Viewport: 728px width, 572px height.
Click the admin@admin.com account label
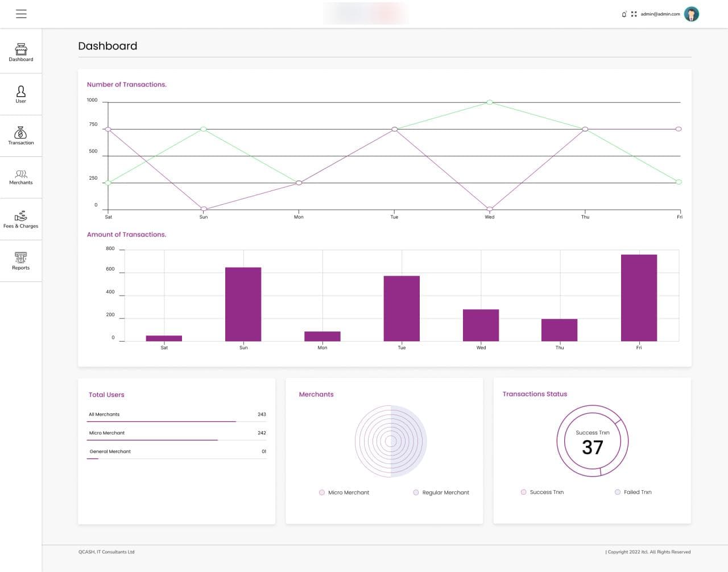660,14
